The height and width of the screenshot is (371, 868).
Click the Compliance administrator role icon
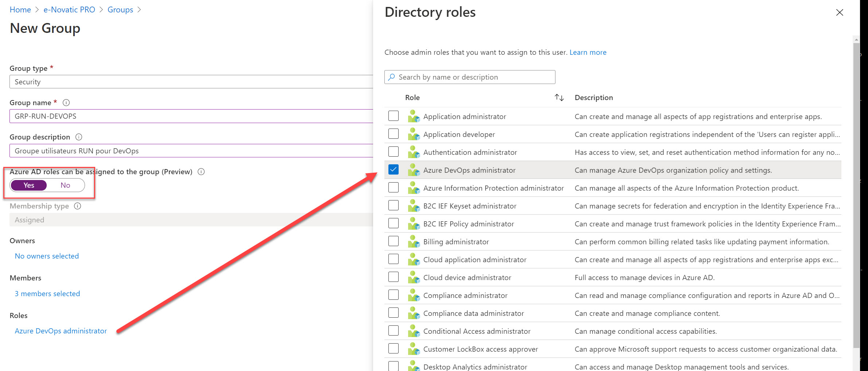[x=414, y=295]
